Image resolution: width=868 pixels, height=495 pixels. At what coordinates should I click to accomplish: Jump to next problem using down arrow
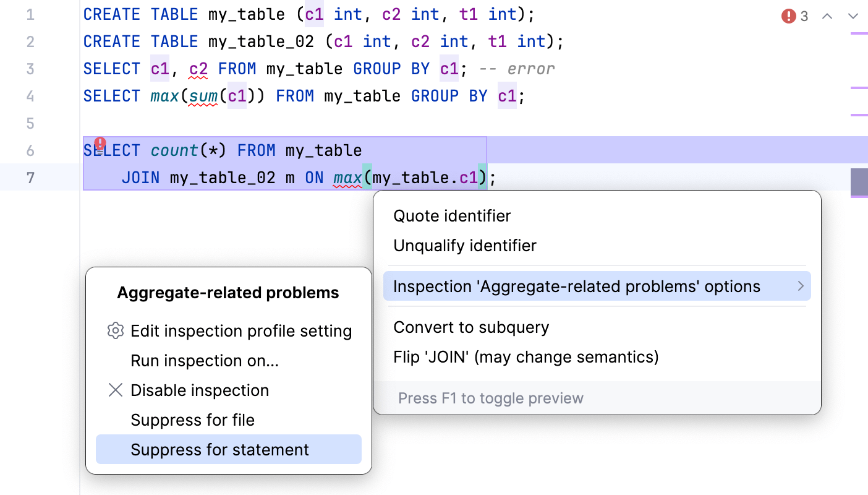point(854,16)
